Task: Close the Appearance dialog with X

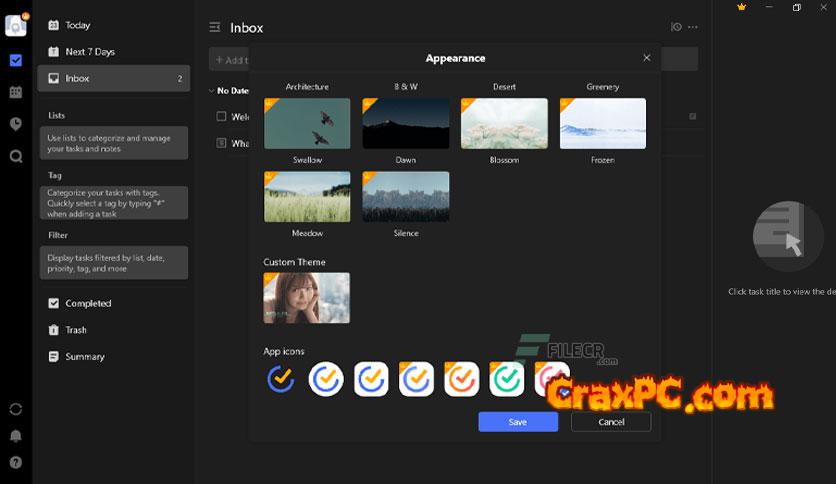Action: coord(647,58)
